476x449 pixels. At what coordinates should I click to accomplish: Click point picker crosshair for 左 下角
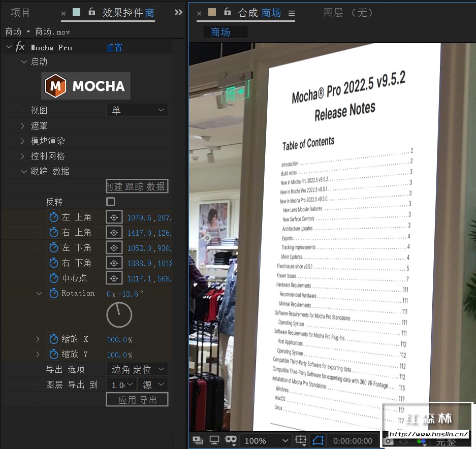point(114,248)
